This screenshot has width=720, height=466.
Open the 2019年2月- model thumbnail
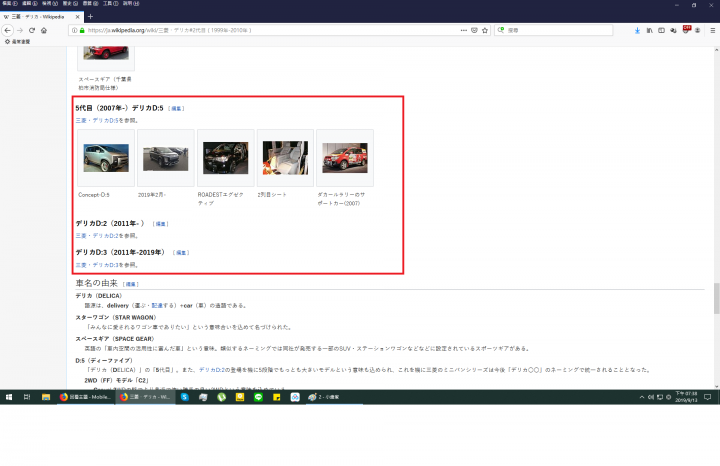point(166,158)
